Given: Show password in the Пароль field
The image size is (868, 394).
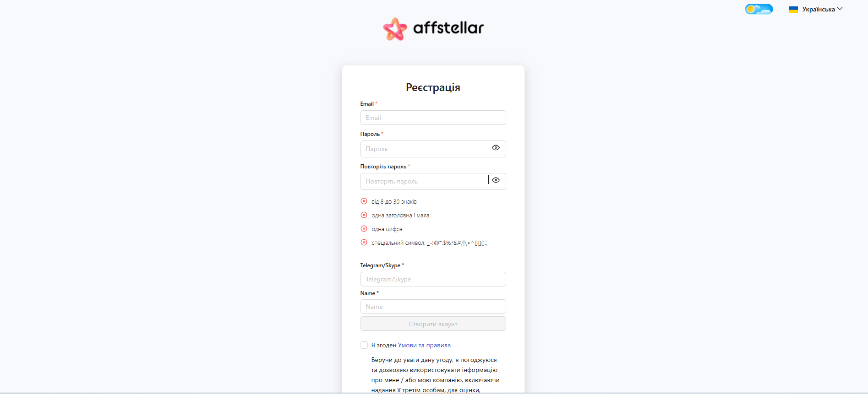Looking at the screenshot, I should (496, 148).
